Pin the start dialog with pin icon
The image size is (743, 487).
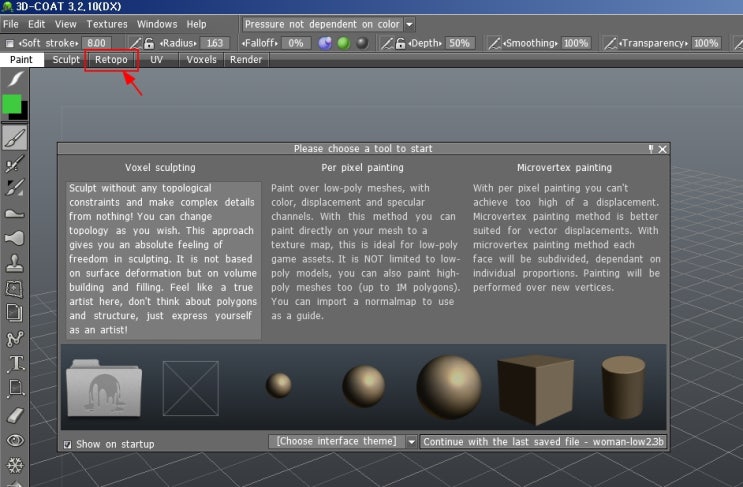(651, 149)
